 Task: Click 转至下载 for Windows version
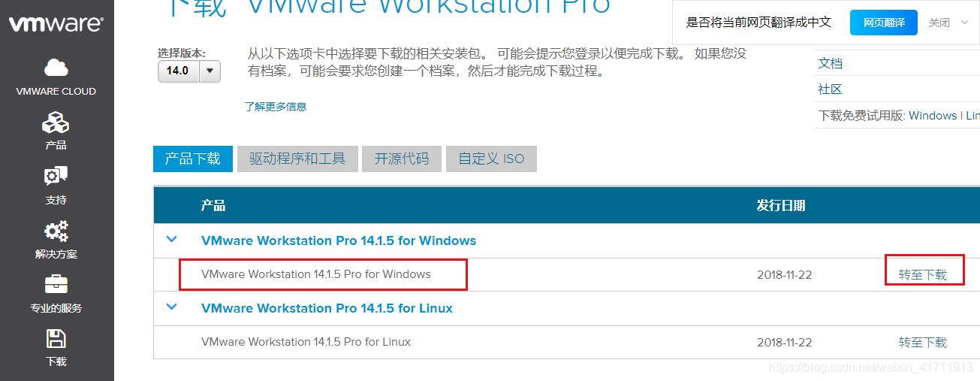tap(923, 275)
